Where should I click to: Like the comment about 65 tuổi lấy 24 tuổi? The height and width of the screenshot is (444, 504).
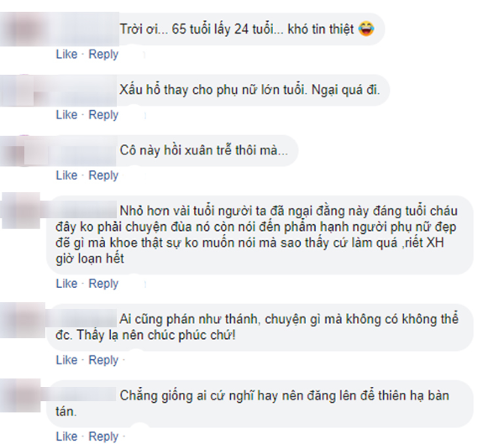66,54
